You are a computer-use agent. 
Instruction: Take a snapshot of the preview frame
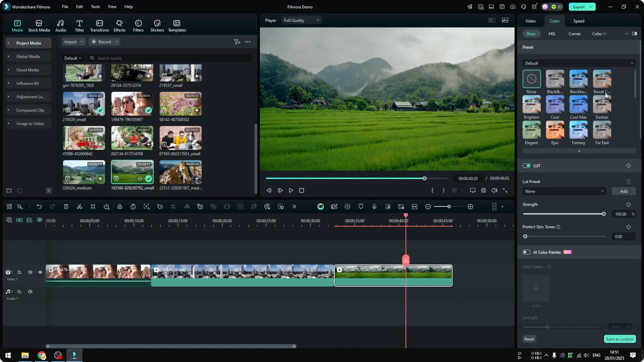[x=483, y=190]
